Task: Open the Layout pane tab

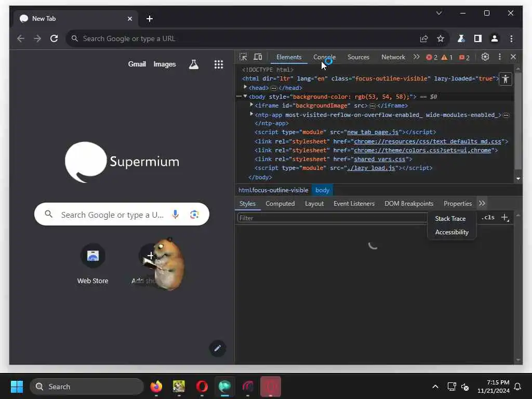Action: pos(314,204)
